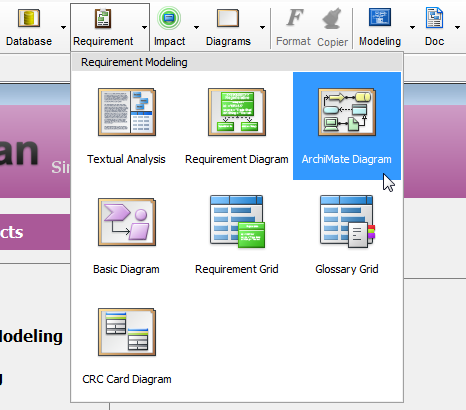Click the Database toolbar label
This screenshot has width=466, height=410.
(x=29, y=41)
